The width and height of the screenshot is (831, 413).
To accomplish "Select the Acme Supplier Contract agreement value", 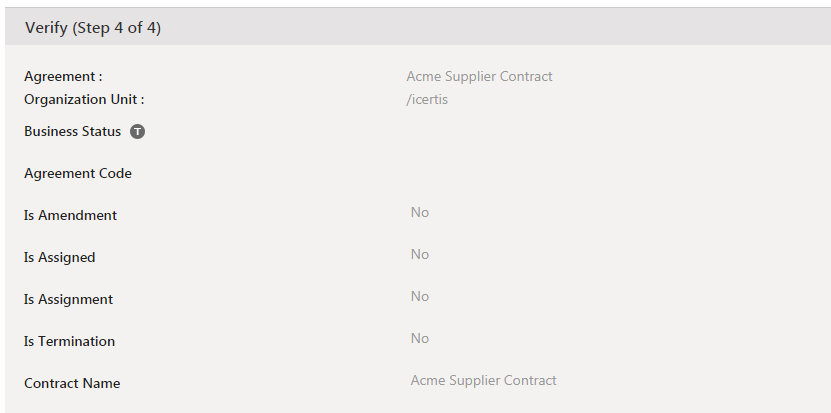I will (479, 76).
